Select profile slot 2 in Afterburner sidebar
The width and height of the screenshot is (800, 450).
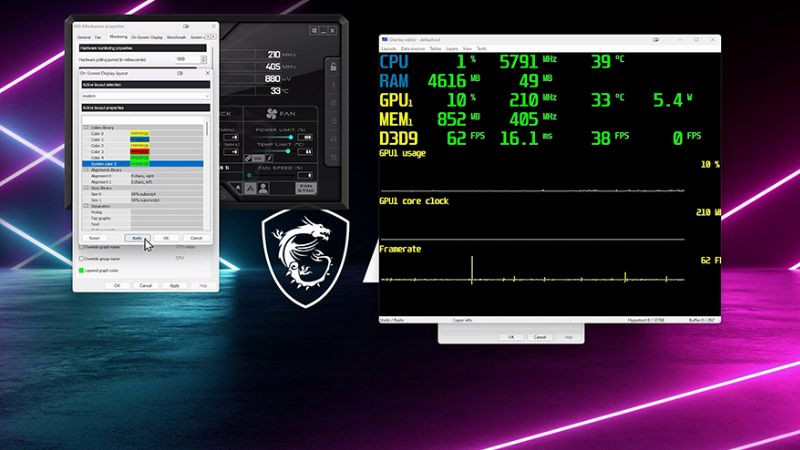point(334,103)
